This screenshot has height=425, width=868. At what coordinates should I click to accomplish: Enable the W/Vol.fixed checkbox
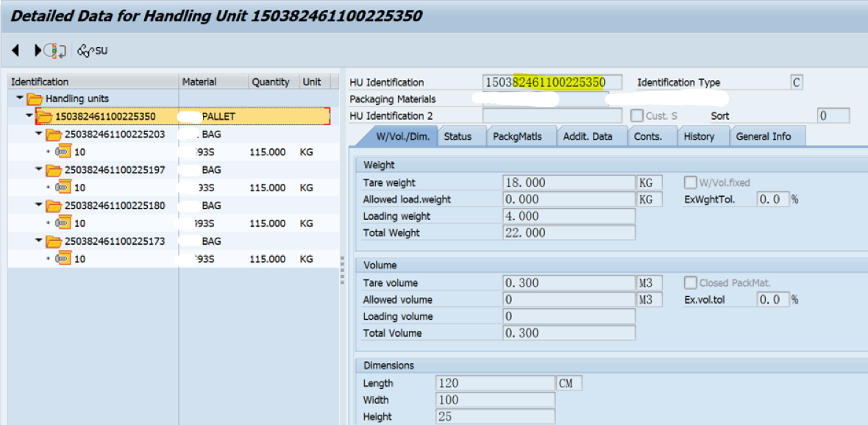[690, 182]
